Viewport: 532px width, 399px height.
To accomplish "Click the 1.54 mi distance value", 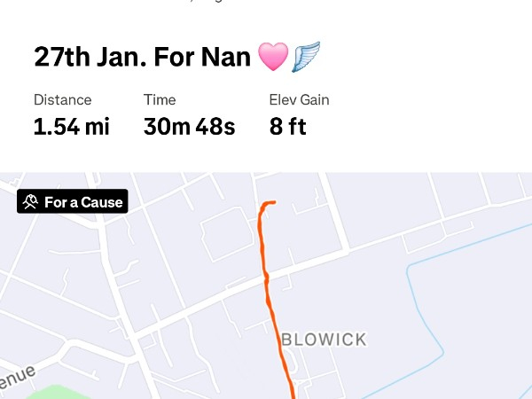I will tap(71, 127).
